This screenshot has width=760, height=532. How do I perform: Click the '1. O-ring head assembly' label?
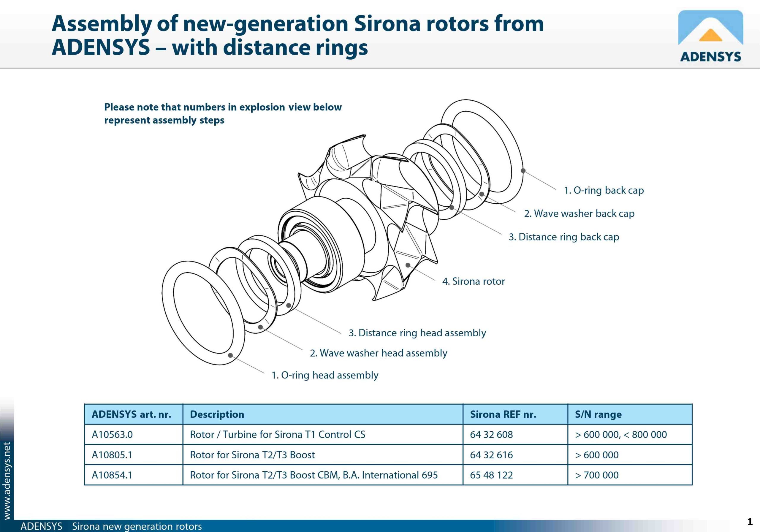pyautogui.click(x=325, y=375)
